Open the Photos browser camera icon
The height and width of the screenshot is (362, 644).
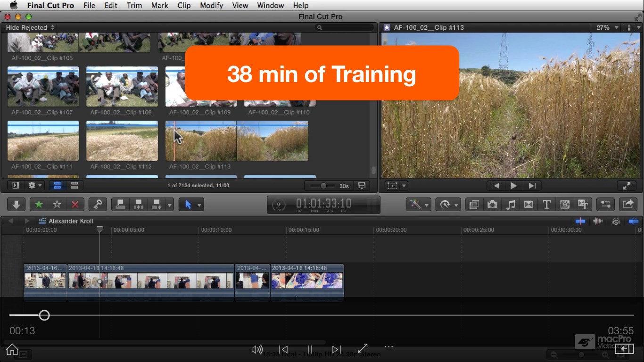pyautogui.click(x=492, y=205)
